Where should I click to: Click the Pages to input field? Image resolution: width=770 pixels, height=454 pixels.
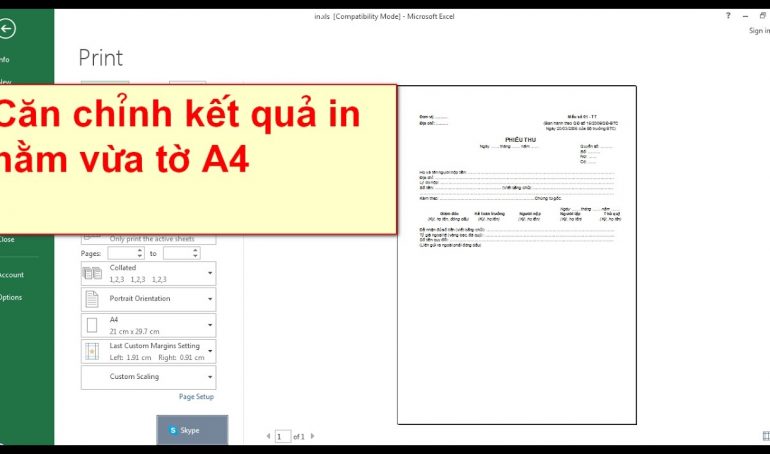[178, 254]
